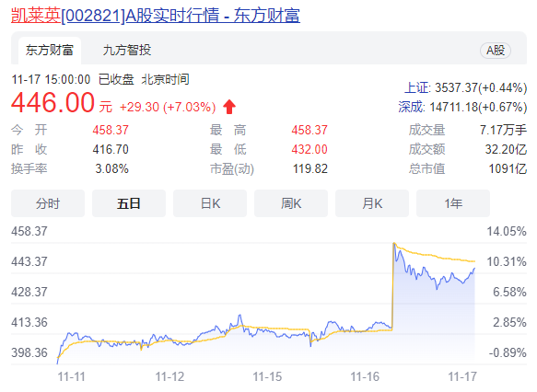This screenshot has height=392, width=537.
Task: Click the 11-16 price jump on chart
Action: point(392,286)
